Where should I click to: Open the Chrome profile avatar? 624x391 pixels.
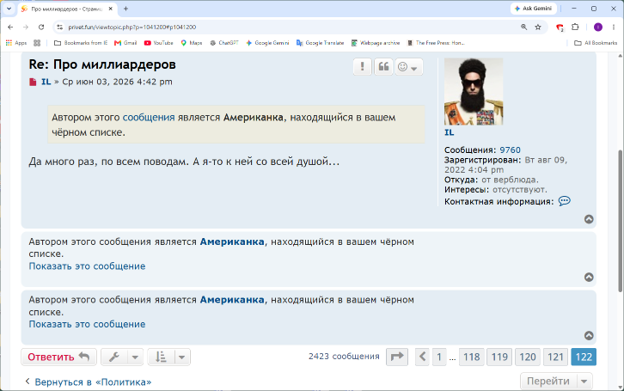(598, 27)
